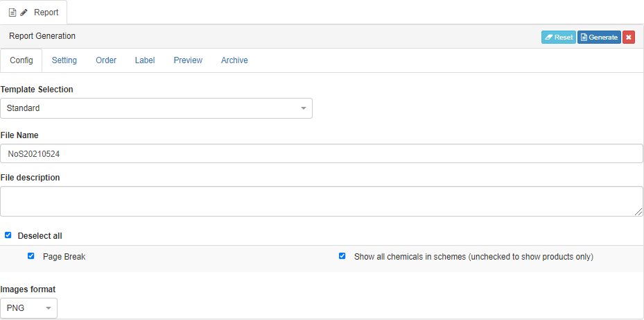Click the Reset eraser button
This screenshot has width=644, height=320.
[558, 37]
